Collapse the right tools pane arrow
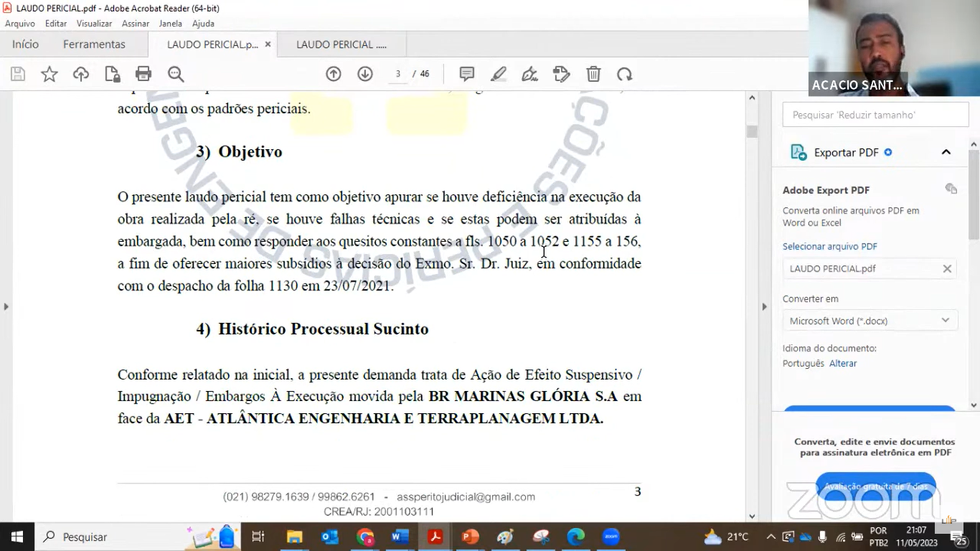This screenshot has width=980, height=551. click(x=763, y=306)
